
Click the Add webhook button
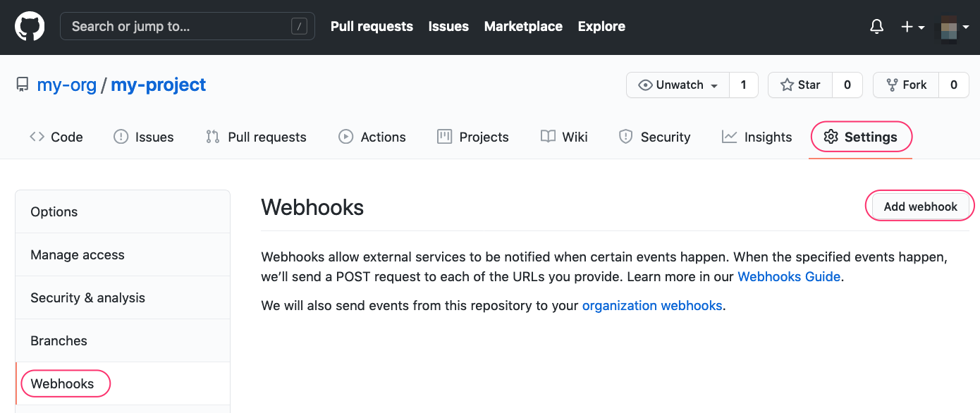click(x=920, y=207)
